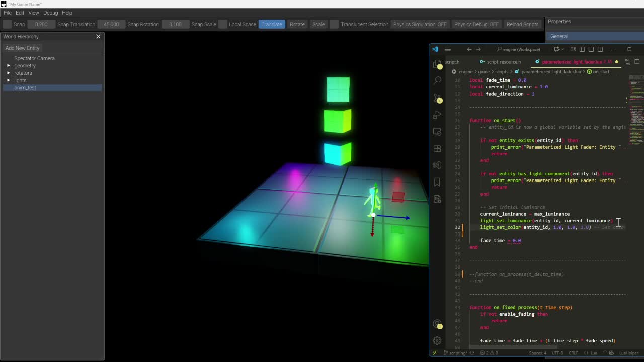Open the Run and Debug view

437,115
